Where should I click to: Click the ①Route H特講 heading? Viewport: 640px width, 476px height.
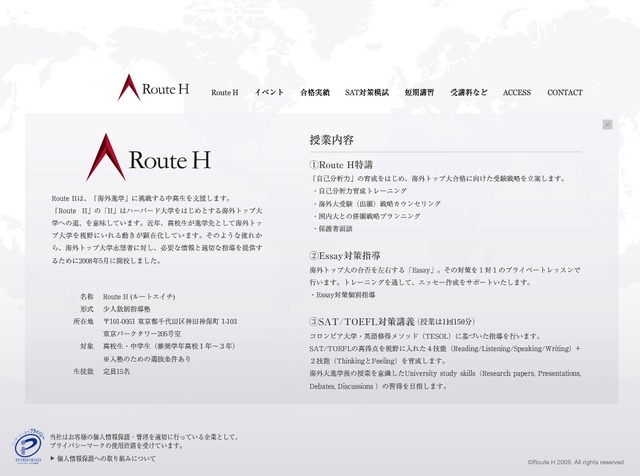pyautogui.click(x=341, y=165)
